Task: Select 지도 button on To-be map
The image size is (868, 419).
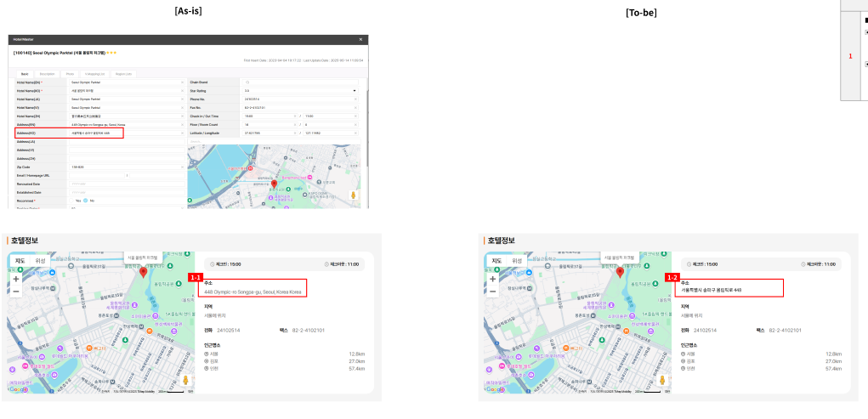Action: pos(496,261)
